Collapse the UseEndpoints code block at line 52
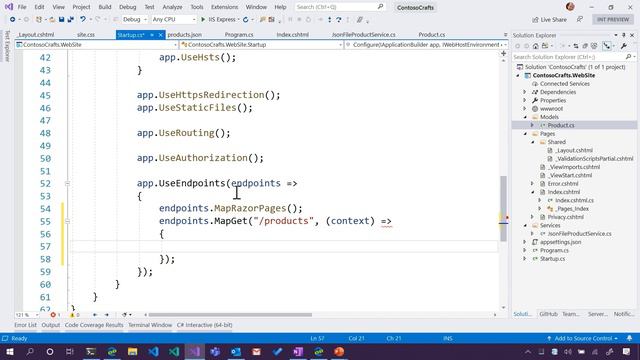Image resolution: width=640 pixels, height=360 pixels. coord(67,184)
